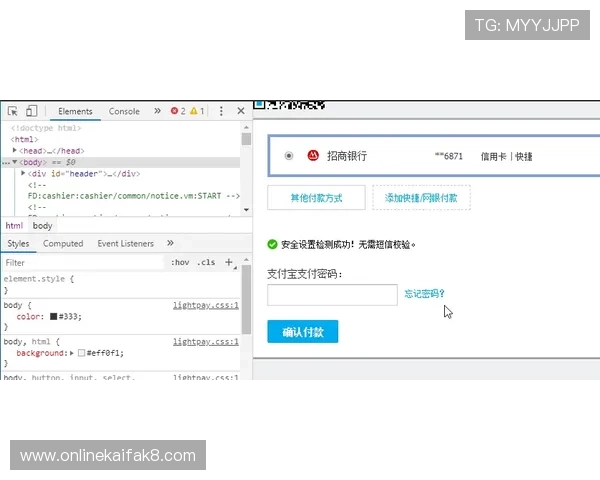This screenshot has width=600, height=480.
Task: Click the green security check icon
Action: click(272, 244)
